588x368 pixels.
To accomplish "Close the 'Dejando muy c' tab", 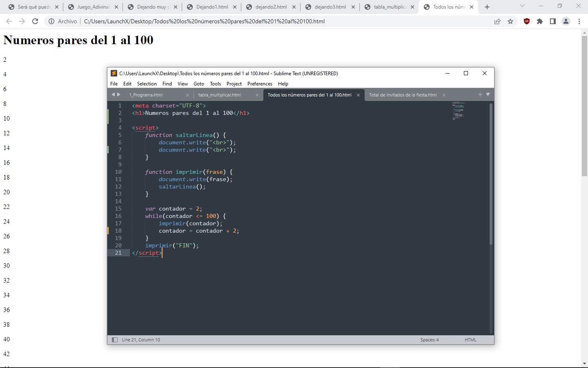I will (176, 7).
